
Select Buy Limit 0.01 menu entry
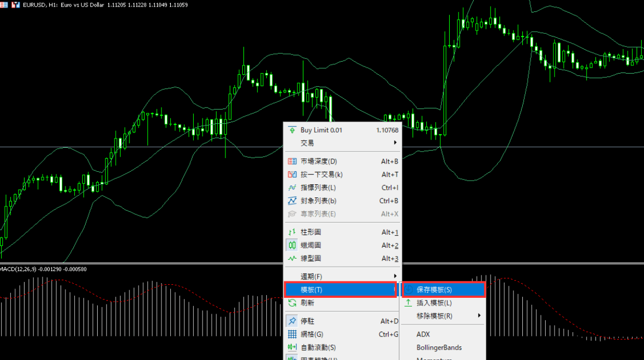click(343, 130)
